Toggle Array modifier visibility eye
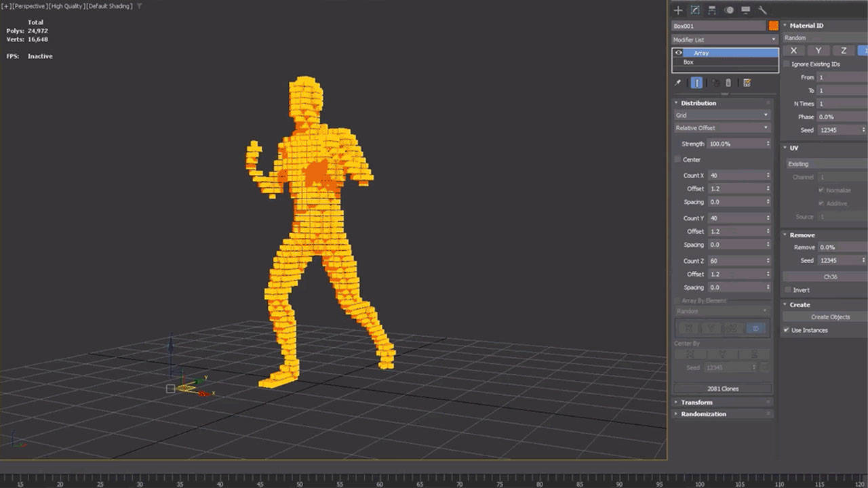Viewport: 868px width, 488px height. (x=678, y=53)
